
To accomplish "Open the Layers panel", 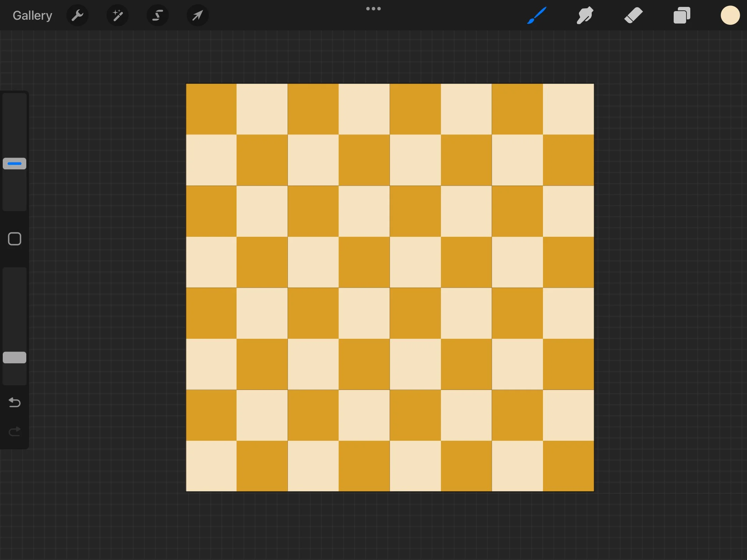I will coord(682,15).
